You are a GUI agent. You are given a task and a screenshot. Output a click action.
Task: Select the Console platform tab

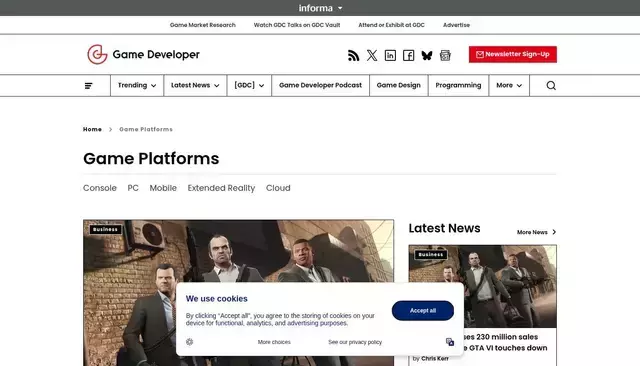point(100,188)
